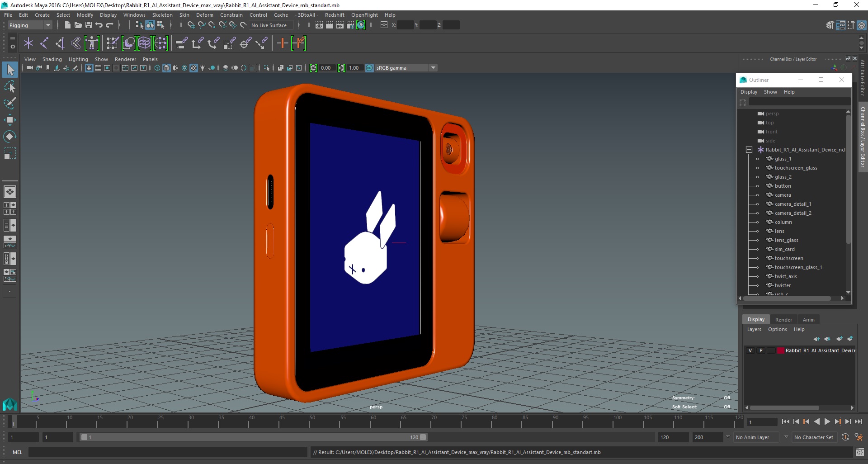The image size is (868, 464).
Task: Open the Script Editor icon
Action: [860, 452]
